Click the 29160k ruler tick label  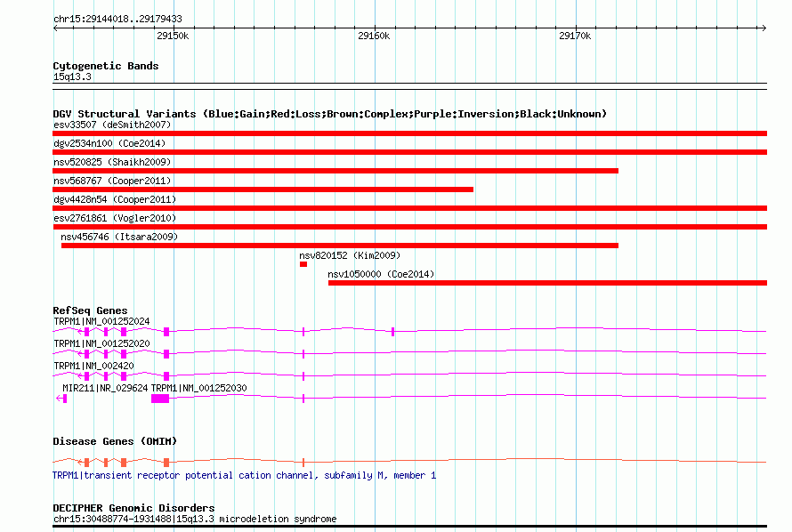coord(374,36)
